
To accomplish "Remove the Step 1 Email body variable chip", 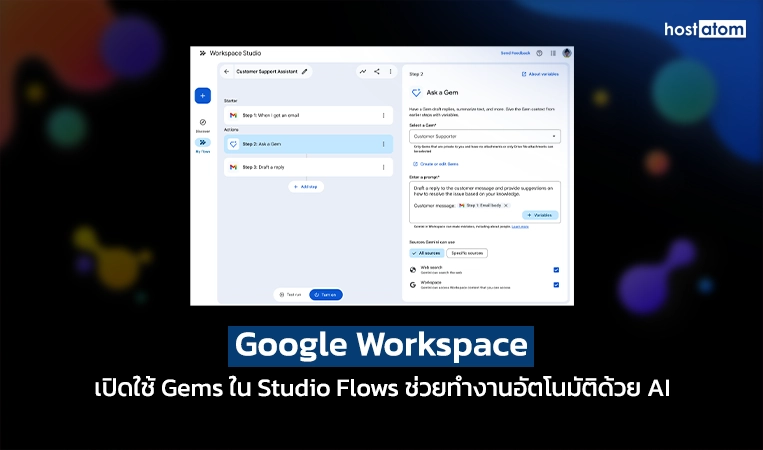I will pos(506,205).
